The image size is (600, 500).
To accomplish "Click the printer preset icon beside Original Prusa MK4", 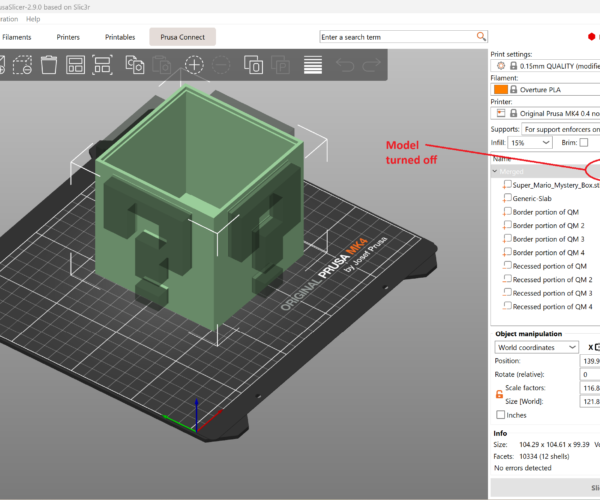I will (x=501, y=113).
